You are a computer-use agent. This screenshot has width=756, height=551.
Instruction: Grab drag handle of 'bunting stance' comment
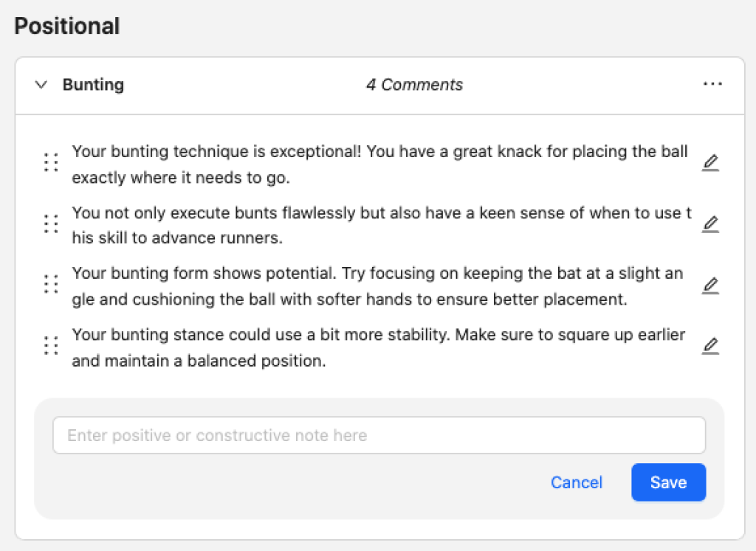click(51, 345)
